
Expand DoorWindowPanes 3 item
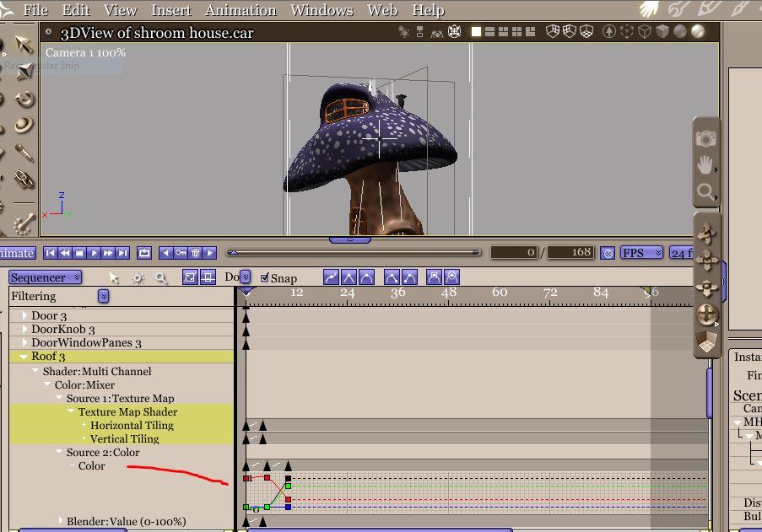(x=24, y=342)
